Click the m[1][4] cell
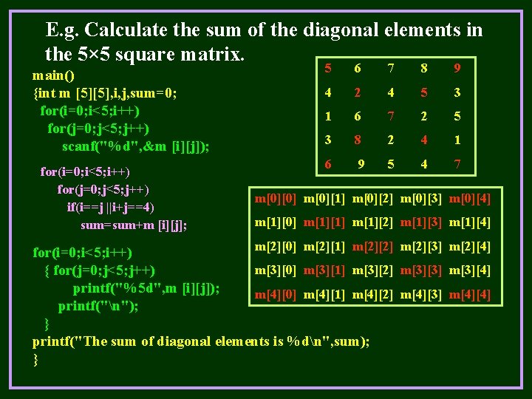This screenshot has width=532, height=399. coord(470,223)
